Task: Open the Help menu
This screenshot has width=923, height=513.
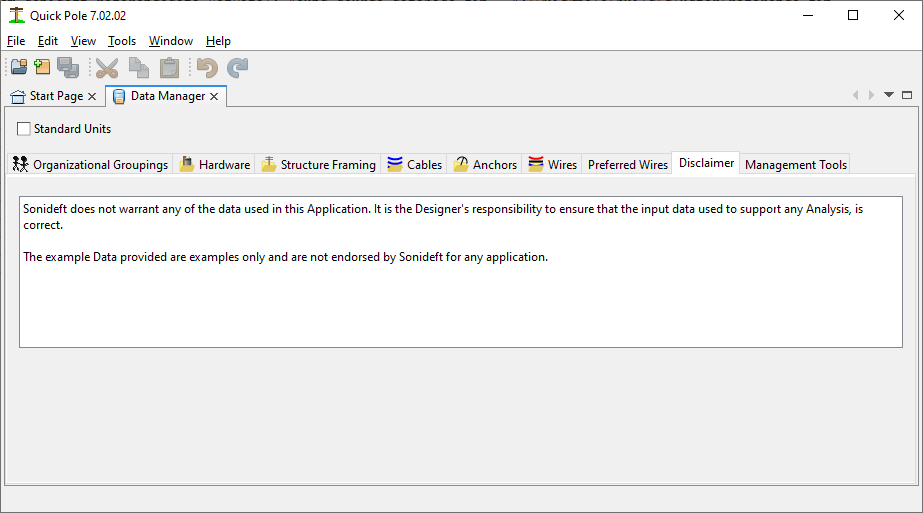Action: coord(218,41)
